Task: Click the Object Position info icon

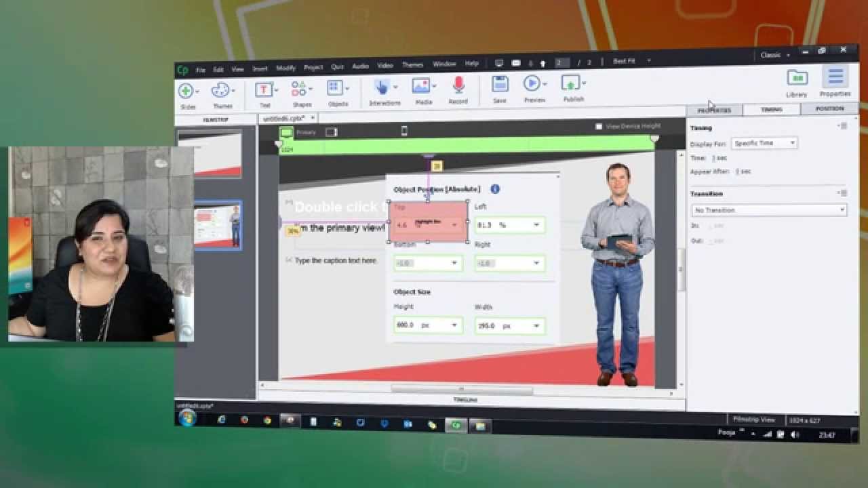Action: click(495, 189)
